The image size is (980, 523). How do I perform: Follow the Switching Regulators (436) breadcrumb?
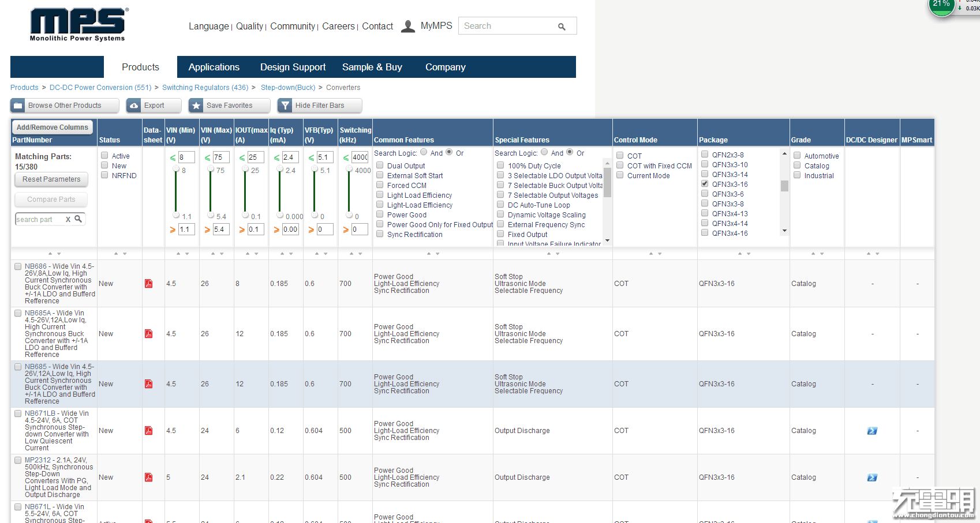205,88
